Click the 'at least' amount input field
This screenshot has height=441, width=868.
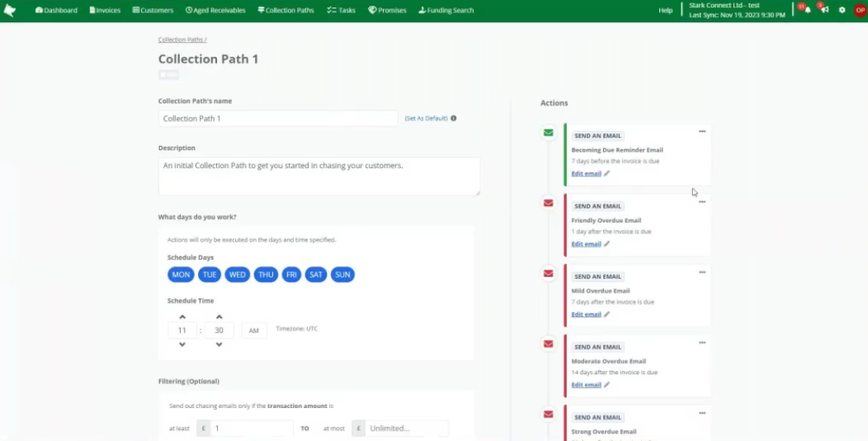[252, 428]
